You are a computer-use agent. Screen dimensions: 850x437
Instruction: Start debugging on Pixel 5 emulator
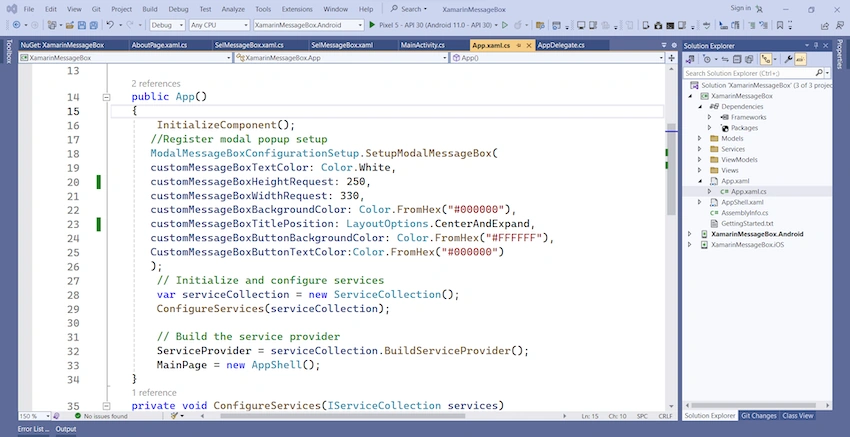point(372,25)
